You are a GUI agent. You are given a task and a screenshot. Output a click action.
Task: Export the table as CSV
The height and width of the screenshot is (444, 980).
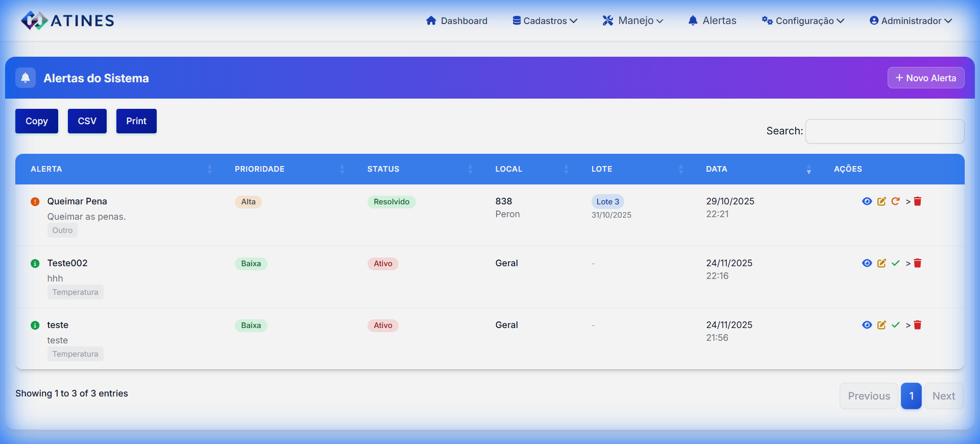[87, 121]
